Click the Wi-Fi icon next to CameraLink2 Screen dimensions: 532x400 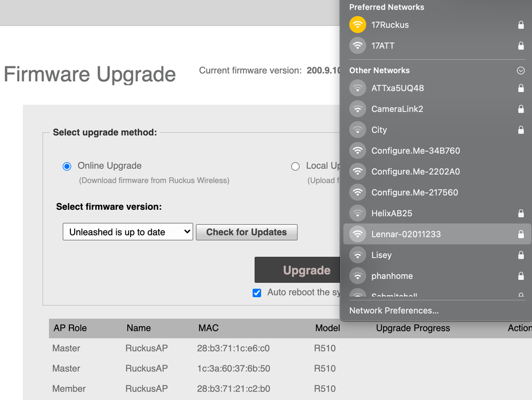click(x=358, y=109)
